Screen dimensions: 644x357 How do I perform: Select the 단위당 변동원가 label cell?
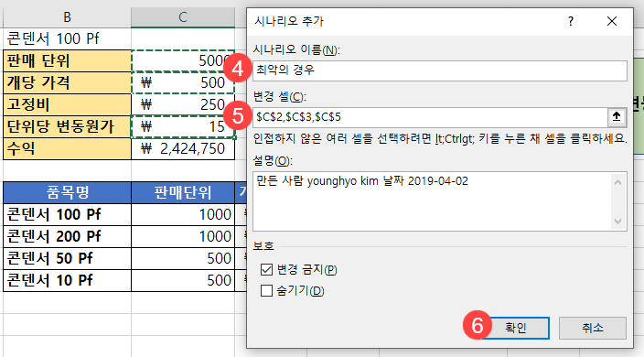(x=68, y=126)
